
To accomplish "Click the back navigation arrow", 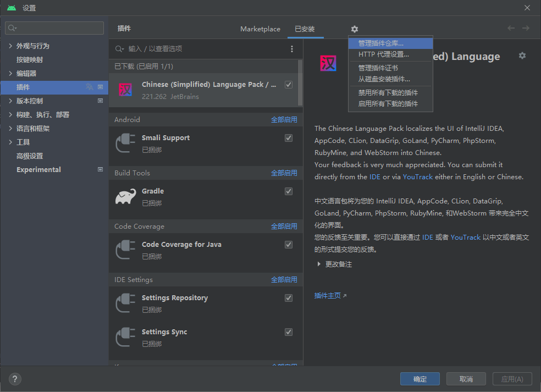I will click(511, 28).
